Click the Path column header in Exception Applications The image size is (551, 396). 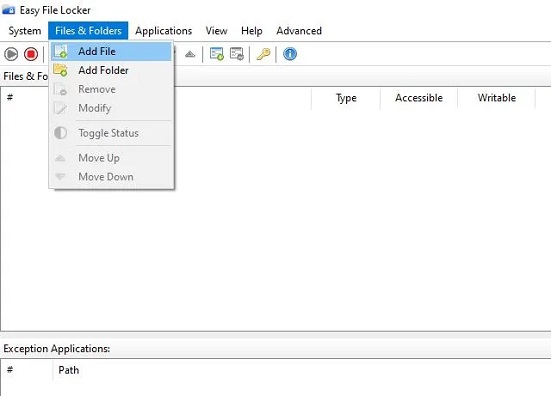point(69,370)
